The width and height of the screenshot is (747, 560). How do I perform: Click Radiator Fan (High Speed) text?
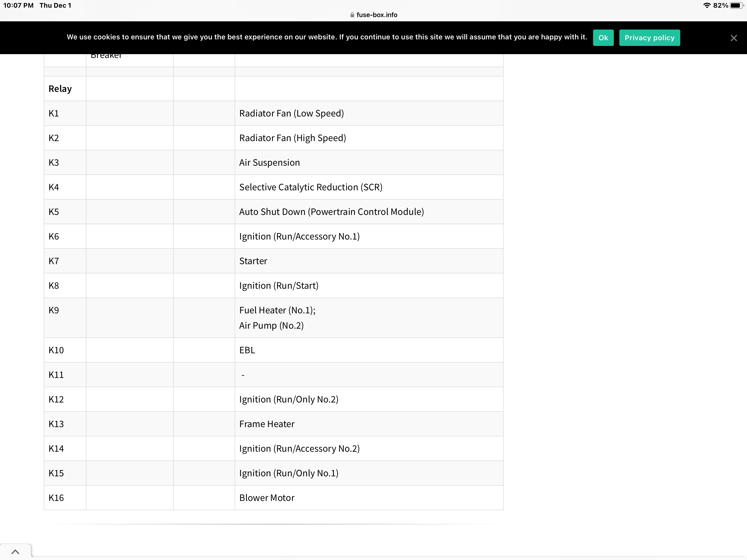pyautogui.click(x=293, y=138)
